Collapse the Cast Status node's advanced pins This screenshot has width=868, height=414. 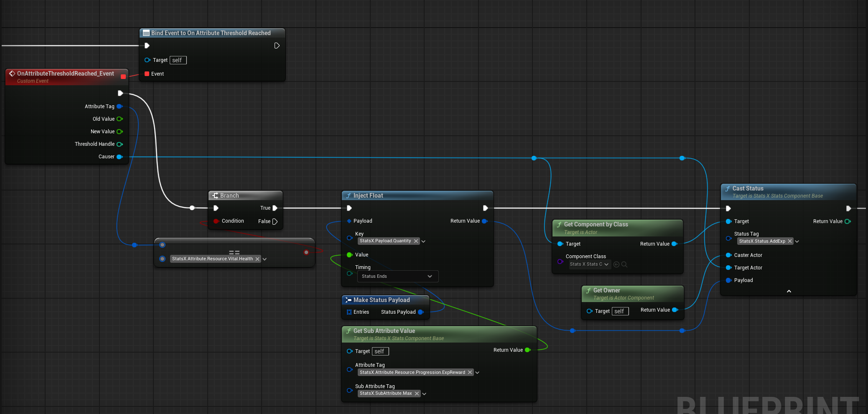click(789, 291)
